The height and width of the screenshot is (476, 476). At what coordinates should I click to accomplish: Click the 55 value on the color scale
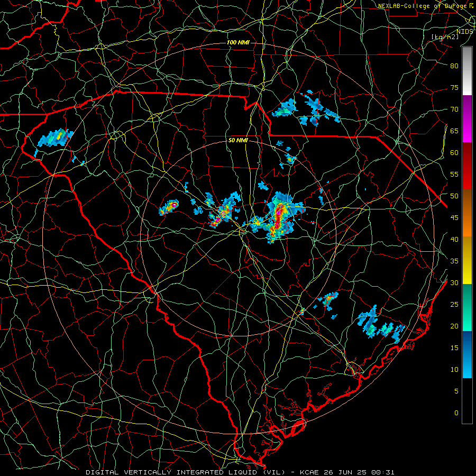454,175
